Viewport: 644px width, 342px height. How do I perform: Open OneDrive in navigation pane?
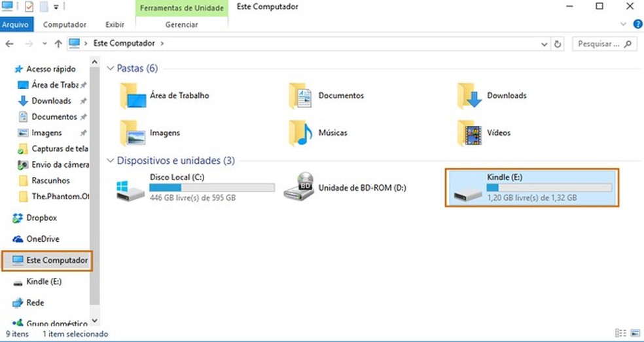point(36,239)
